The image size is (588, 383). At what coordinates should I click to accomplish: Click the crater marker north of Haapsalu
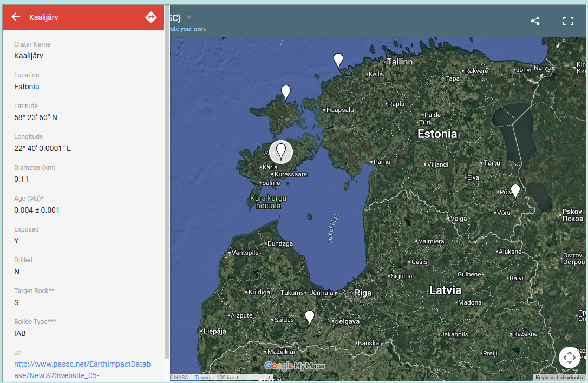(338, 60)
